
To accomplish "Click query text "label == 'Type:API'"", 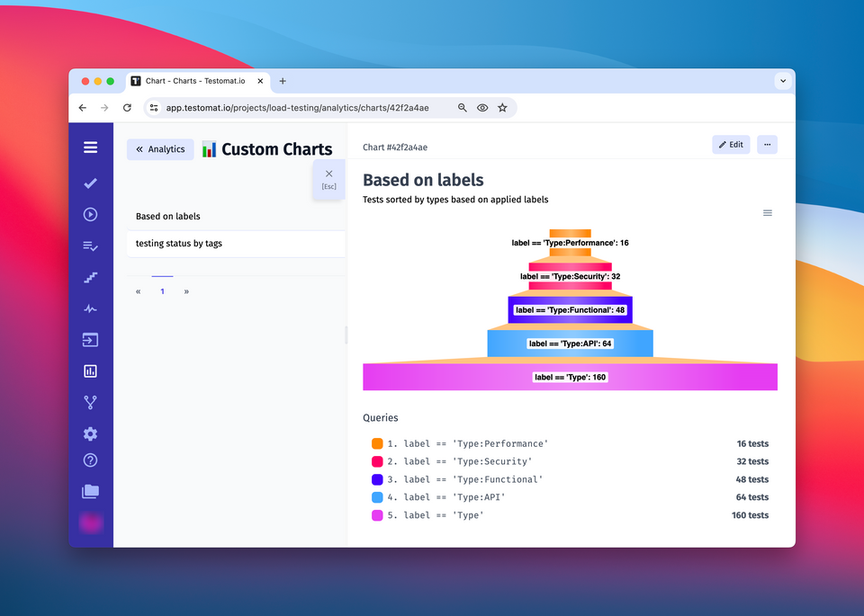I will tap(454, 497).
